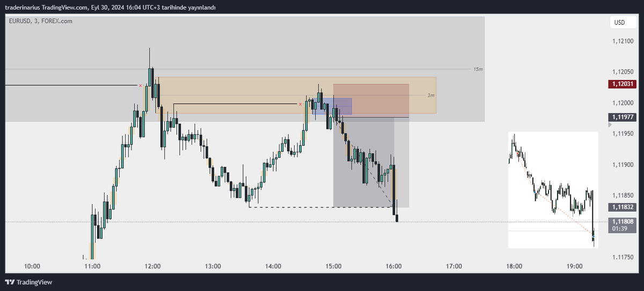Click the red x marker ending the long black line
The image size is (644, 291).
pos(141,85)
